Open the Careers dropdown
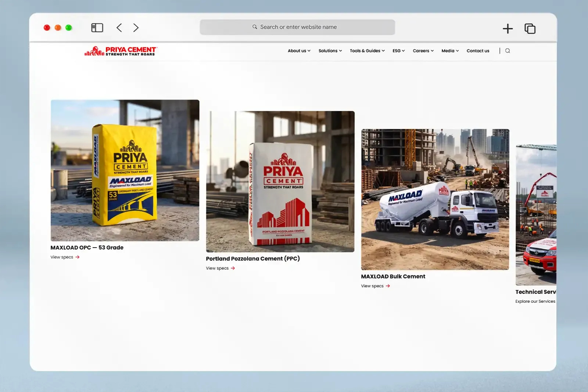This screenshot has height=392, width=588. (x=423, y=51)
